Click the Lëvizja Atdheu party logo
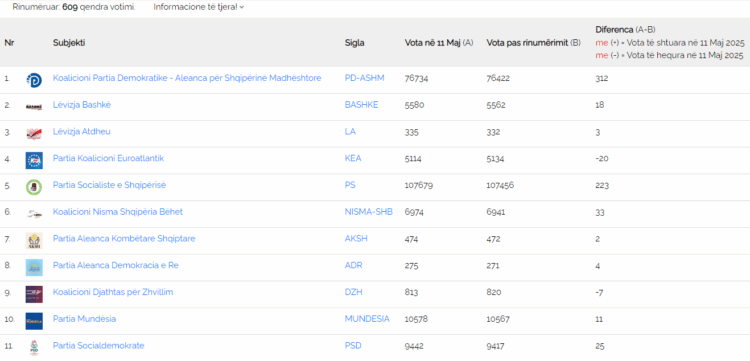This screenshot has height=361, width=750. tap(34, 134)
